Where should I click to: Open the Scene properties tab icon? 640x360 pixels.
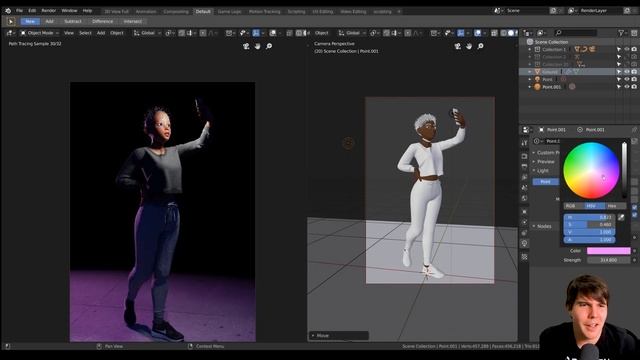524,187
